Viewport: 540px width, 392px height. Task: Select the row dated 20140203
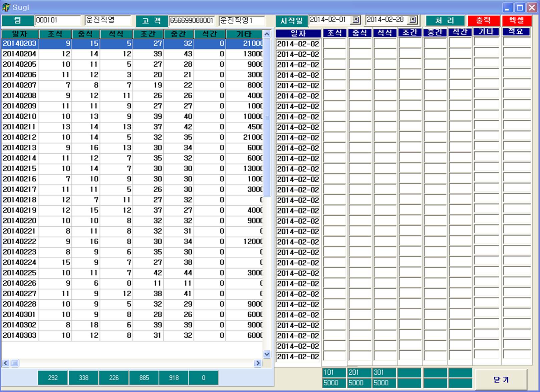[x=132, y=43]
